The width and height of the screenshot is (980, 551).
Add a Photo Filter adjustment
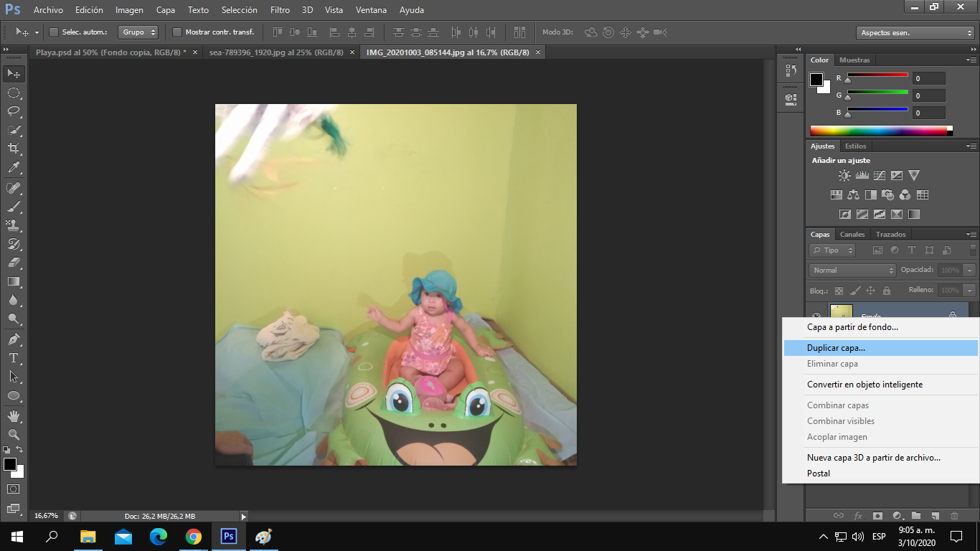tap(887, 194)
